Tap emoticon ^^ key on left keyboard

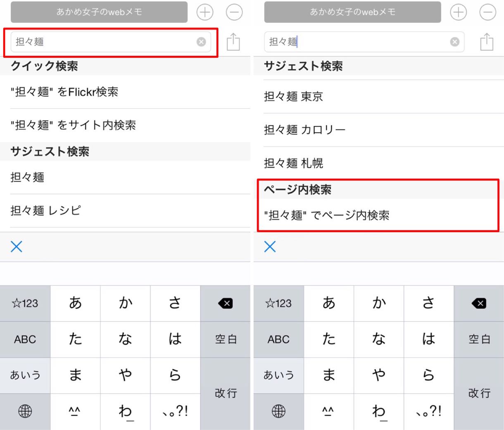pos(75,411)
